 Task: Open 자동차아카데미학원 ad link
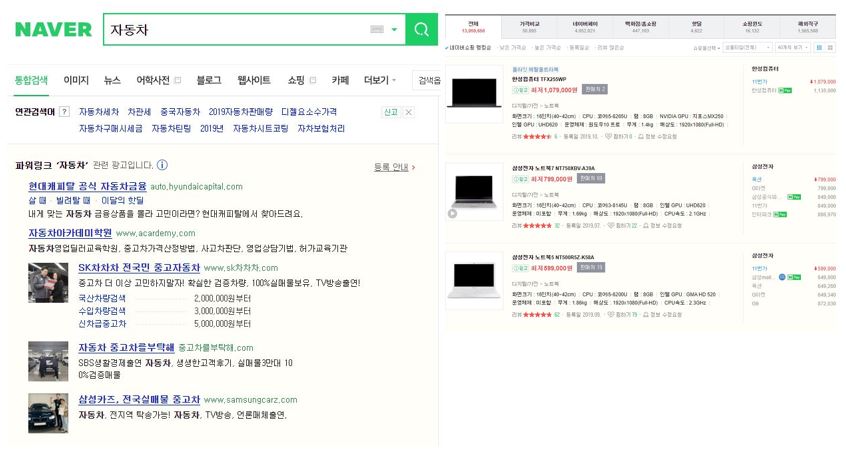pyautogui.click(x=70, y=233)
